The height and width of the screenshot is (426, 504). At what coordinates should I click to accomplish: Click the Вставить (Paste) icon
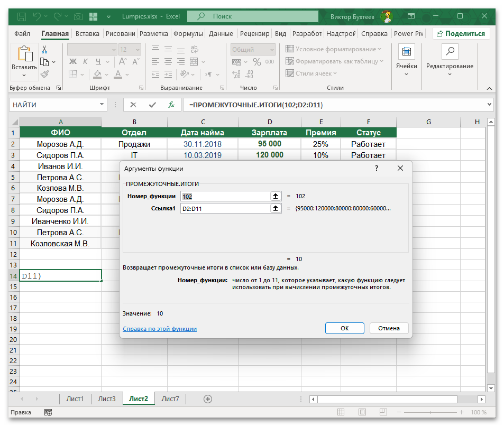(23, 53)
